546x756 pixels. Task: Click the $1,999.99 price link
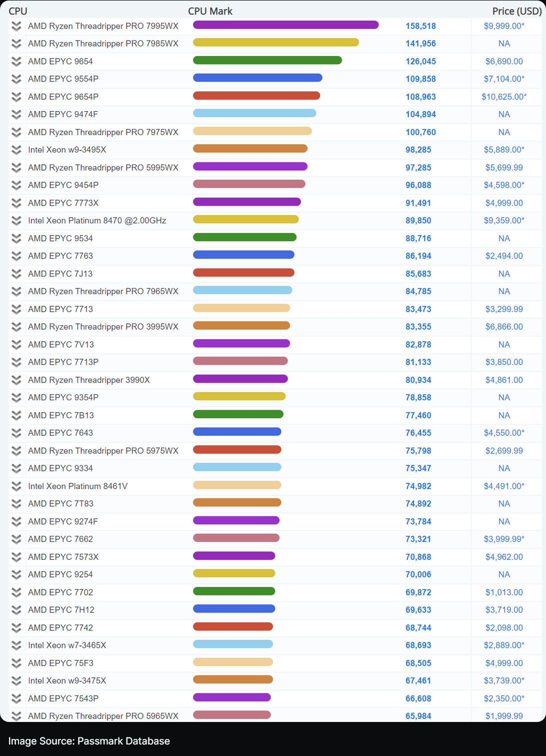[504, 716]
